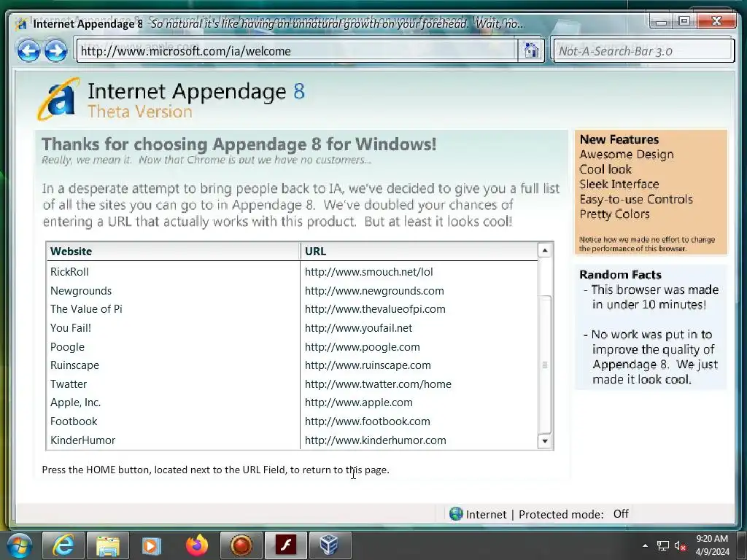Click the Theta Version subtitle

pyautogui.click(x=139, y=112)
